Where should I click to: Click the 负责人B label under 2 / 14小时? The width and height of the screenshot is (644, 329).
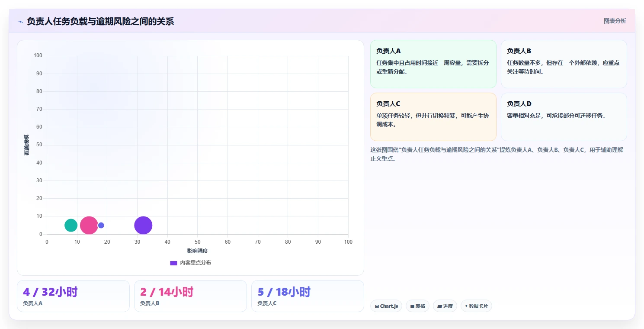[x=150, y=303]
